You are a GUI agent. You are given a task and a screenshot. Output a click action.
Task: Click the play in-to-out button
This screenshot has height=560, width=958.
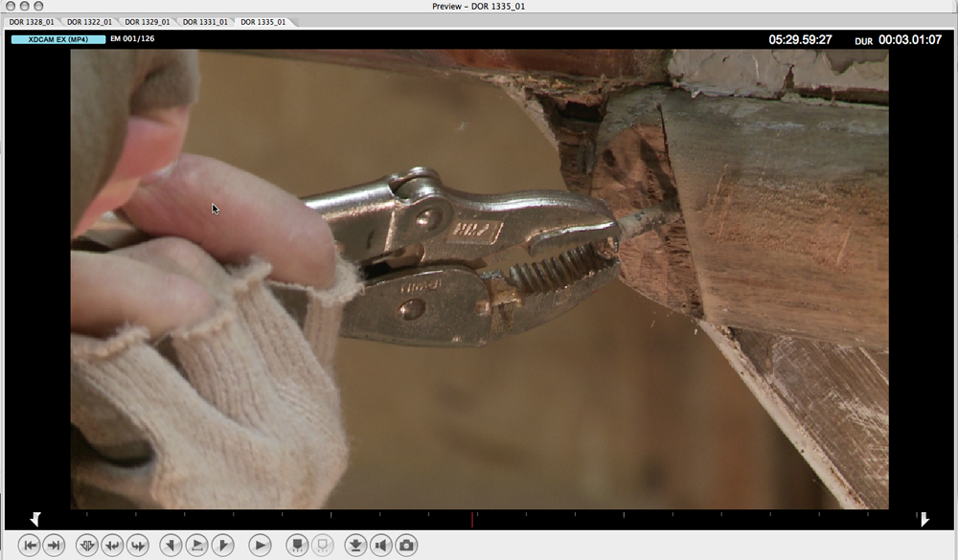196,546
